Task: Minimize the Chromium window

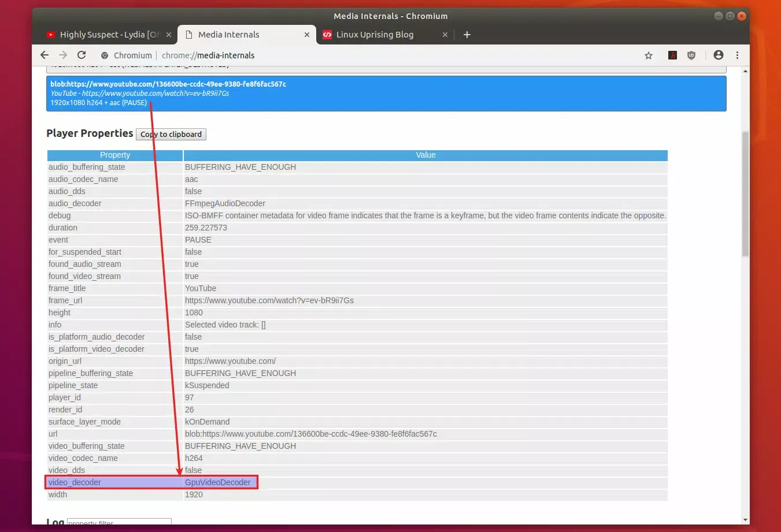Action: click(x=719, y=16)
